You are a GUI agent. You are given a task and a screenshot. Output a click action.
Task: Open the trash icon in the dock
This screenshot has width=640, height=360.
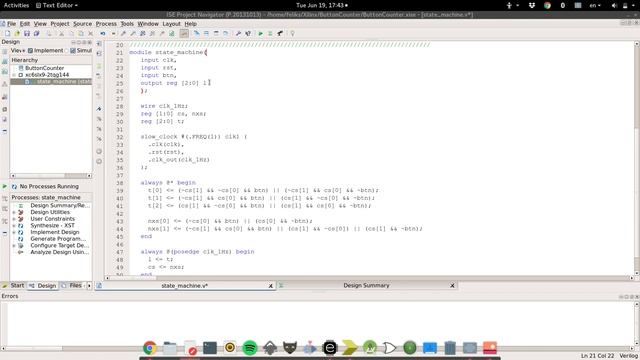[450, 348]
